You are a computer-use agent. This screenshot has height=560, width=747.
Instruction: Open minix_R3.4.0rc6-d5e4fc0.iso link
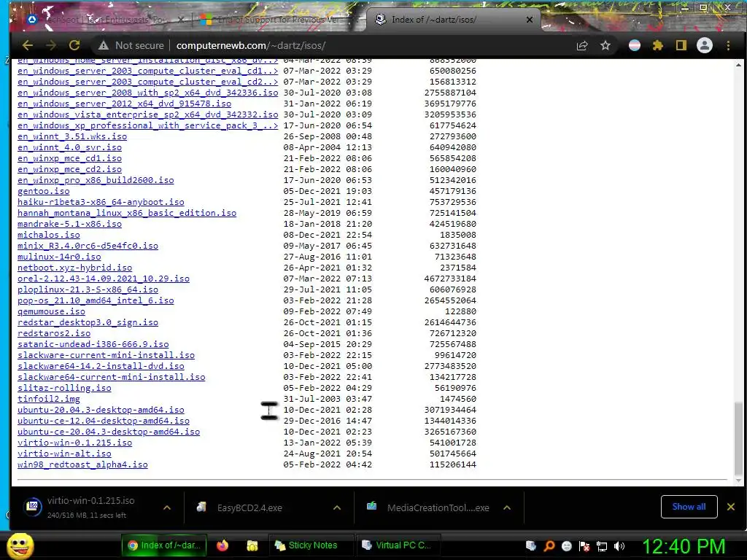(88, 246)
